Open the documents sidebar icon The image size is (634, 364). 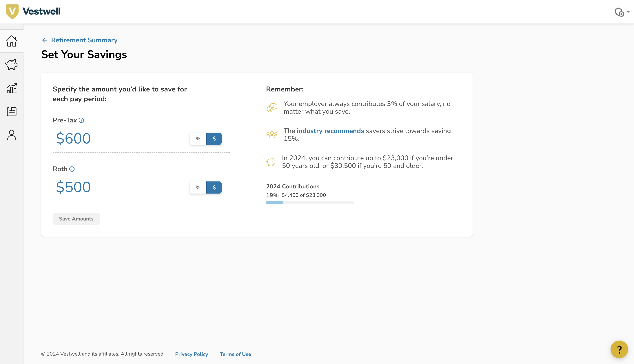pyautogui.click(x=12, y=111)
